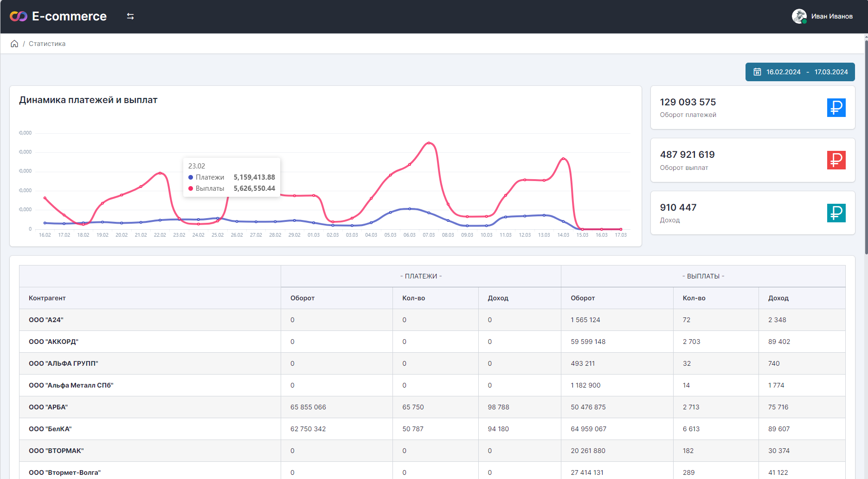The image size is (868, 479).
Task: Click the user avatar picture
Action: click(799, 16)
